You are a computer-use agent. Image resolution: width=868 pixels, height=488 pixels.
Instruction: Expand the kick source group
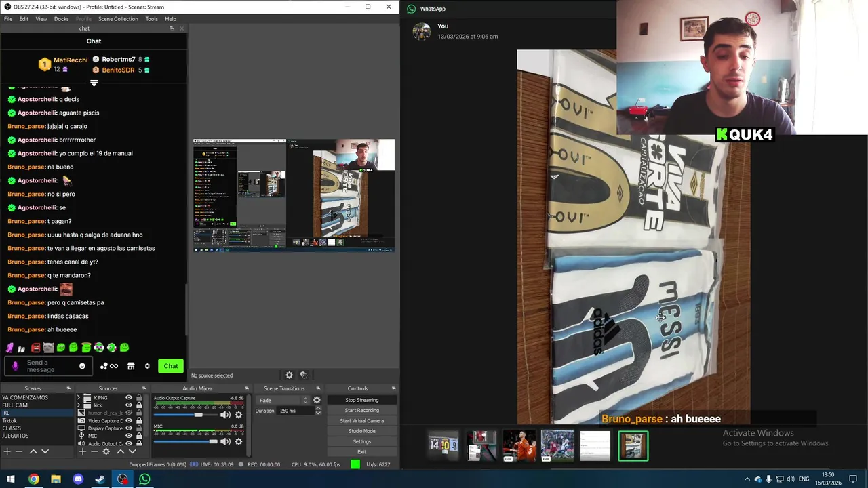[79, 405]
